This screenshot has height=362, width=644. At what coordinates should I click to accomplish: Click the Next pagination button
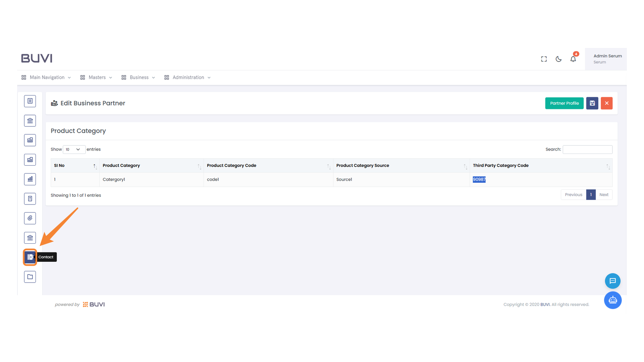click(x=604, y=195)
